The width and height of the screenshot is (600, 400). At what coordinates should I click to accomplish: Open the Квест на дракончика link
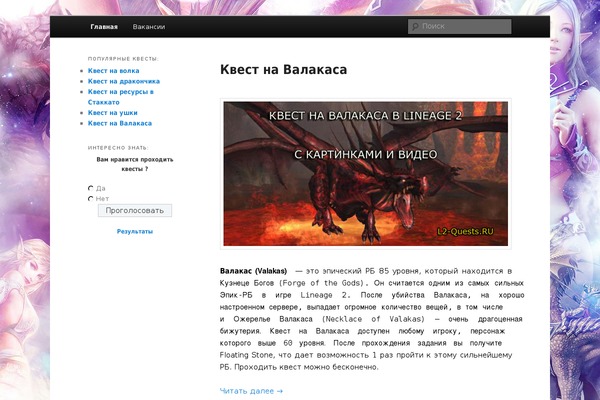click(124, 81)
